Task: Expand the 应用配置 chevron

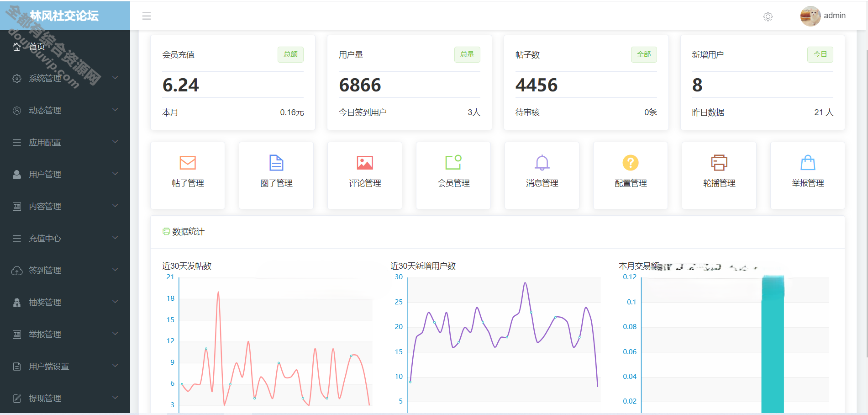Action: [115, 142]
